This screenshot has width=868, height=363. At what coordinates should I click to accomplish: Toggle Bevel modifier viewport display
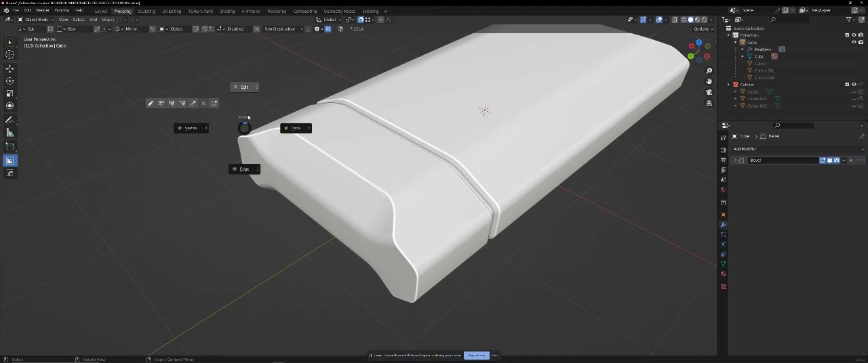pos(829,161)
